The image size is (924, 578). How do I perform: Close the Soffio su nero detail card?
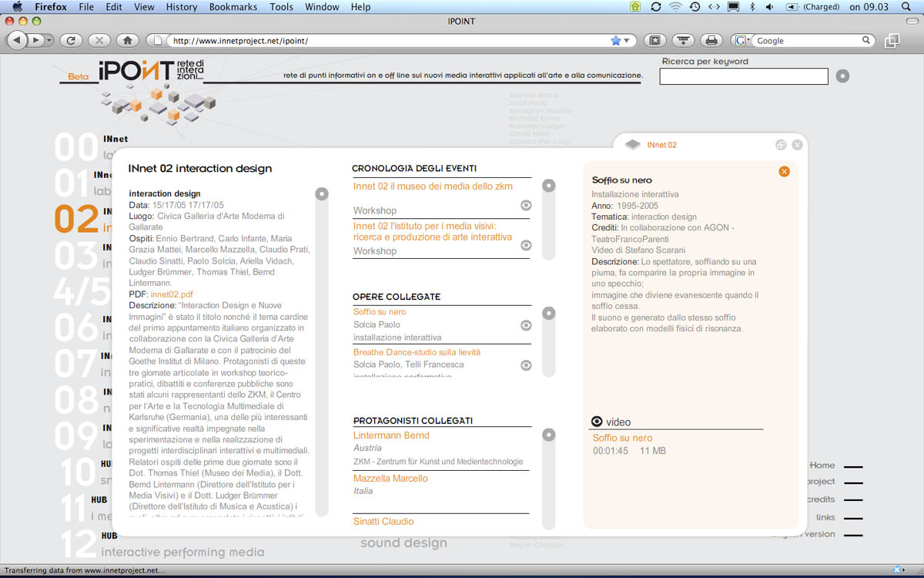click(784, 171)
